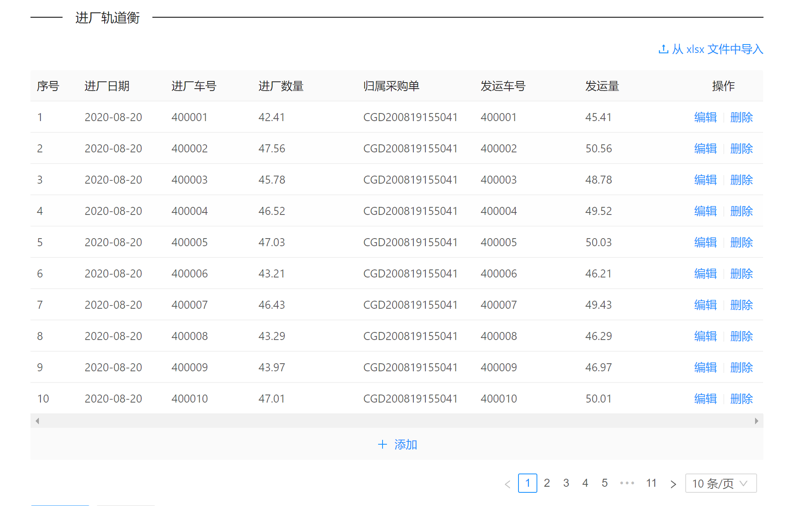Image resolution: width=812 pixels, height=506 pixels.
Task: Go to page 4
Action: [585, 483]
